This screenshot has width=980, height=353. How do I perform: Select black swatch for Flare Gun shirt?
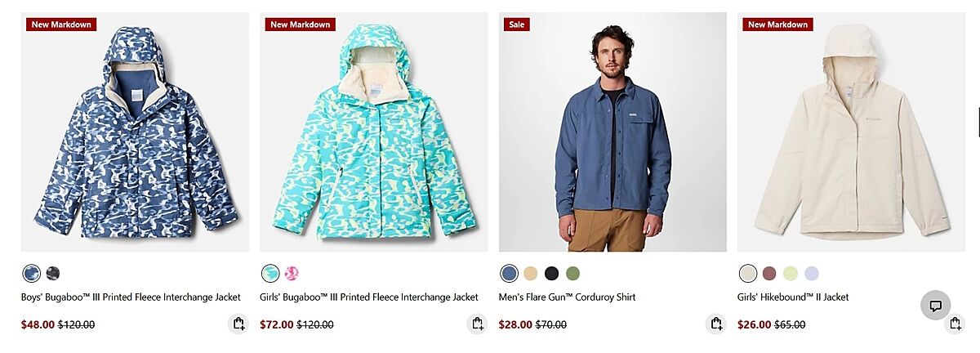[552, 273]
